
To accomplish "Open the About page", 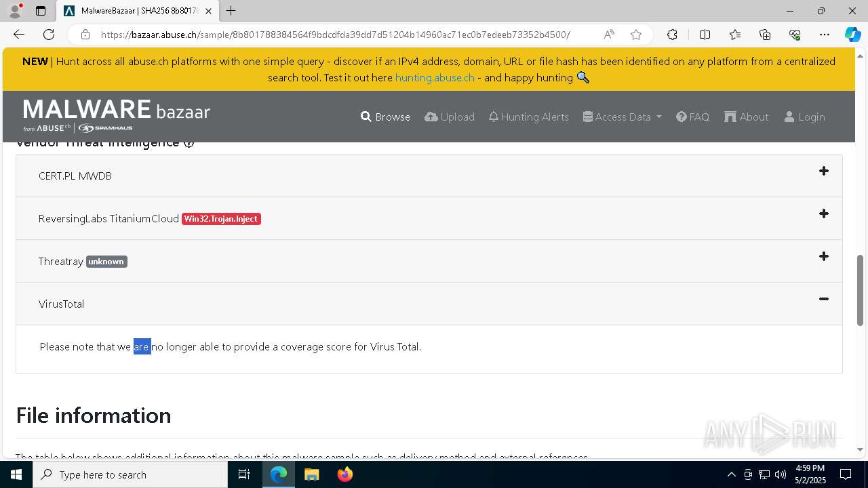I will pos(746,117).
